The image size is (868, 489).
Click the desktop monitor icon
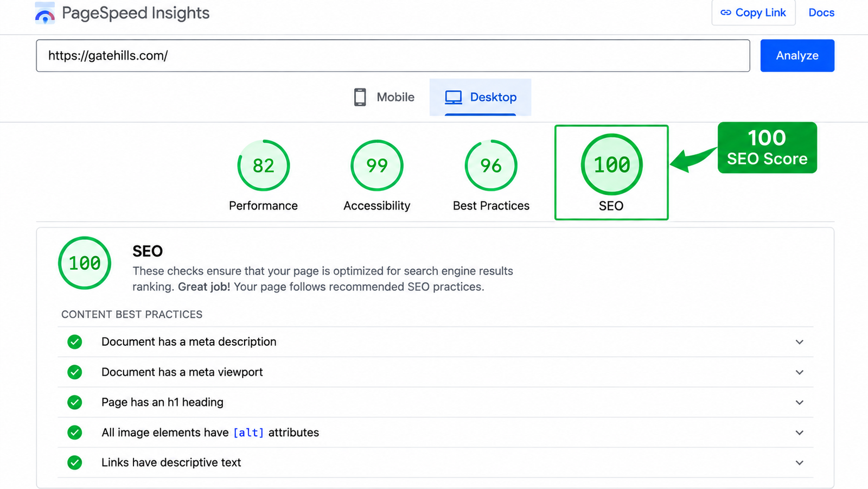point(454,97)
